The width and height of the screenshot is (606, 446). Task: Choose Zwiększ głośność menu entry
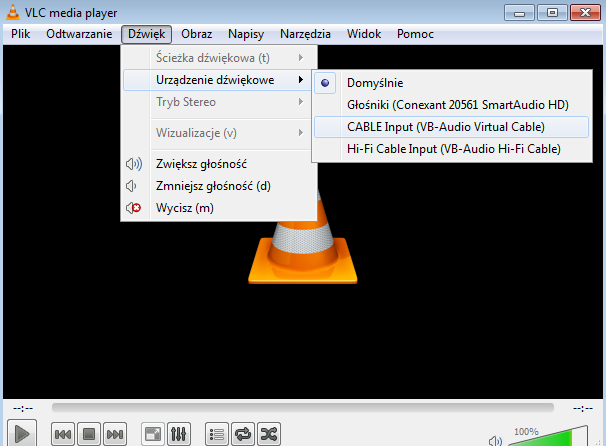point(219,164)
